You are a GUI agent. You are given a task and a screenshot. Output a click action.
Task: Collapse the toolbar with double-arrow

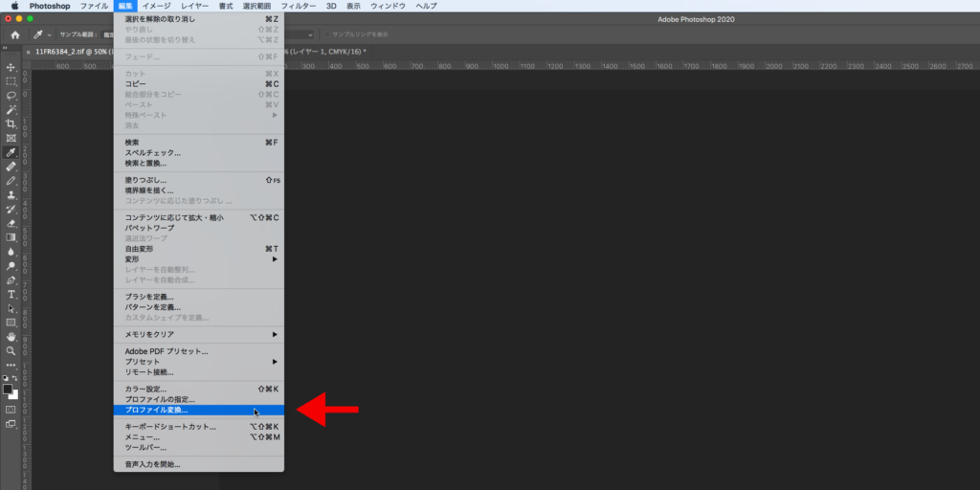click(x=5, y=48)
